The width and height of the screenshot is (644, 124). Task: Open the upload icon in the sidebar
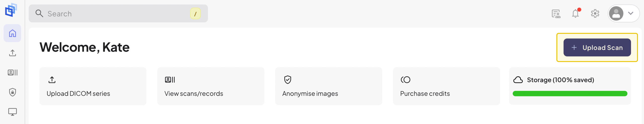click(x=12, y=53)
